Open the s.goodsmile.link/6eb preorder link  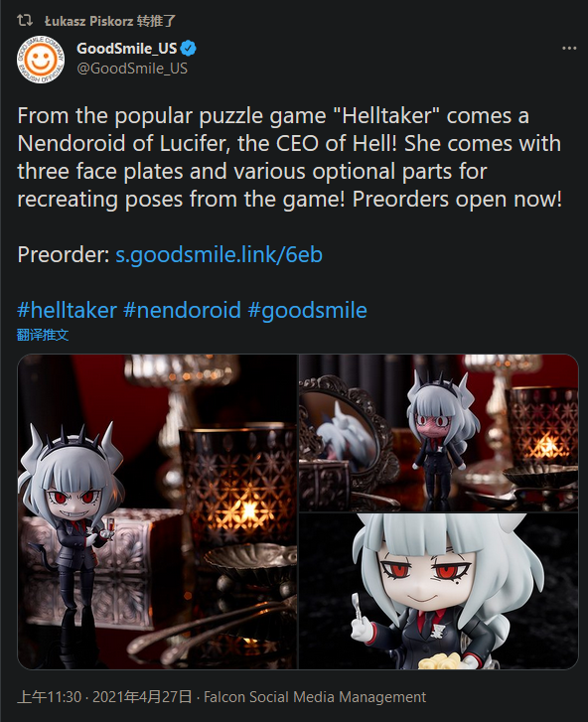[x=219, y=254]
